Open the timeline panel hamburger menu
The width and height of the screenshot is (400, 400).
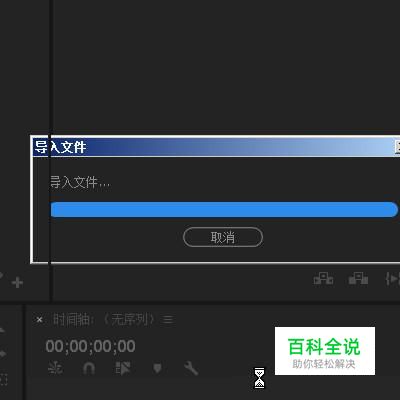coord(168,320)
